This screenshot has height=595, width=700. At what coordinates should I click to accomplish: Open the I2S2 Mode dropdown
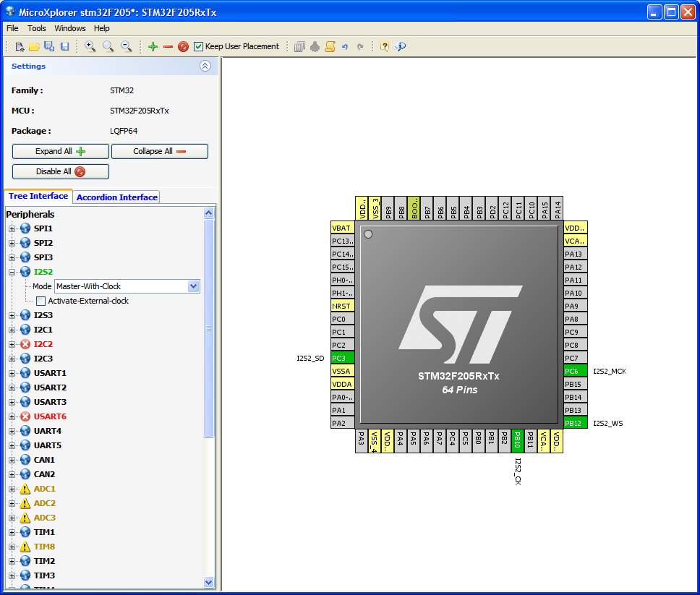(193, 286)
